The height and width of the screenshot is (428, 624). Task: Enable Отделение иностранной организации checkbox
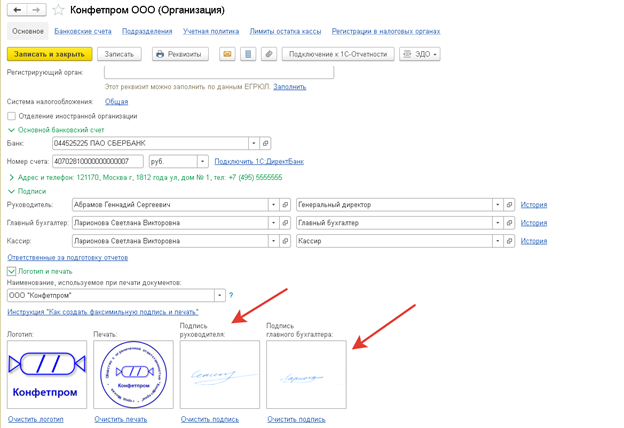(12, 116)
